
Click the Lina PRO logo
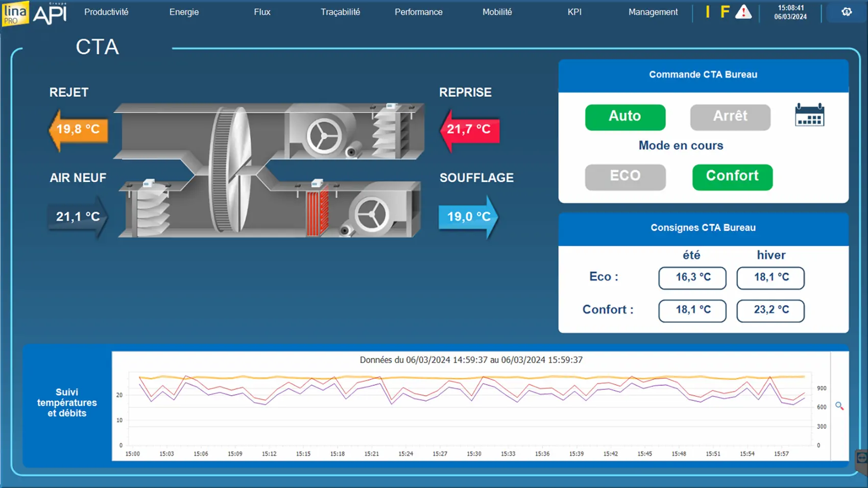click(15, 13)
